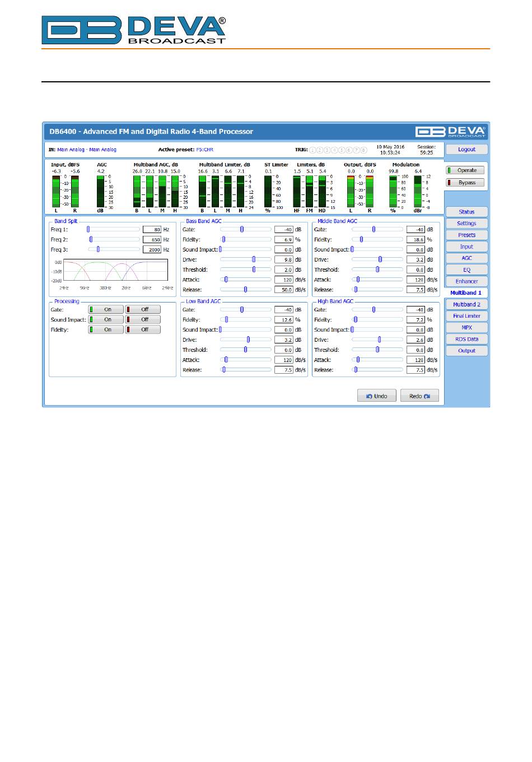Click the Low Band AGC Attack value field
Viewport: 532px width, 762px height.
284,360
